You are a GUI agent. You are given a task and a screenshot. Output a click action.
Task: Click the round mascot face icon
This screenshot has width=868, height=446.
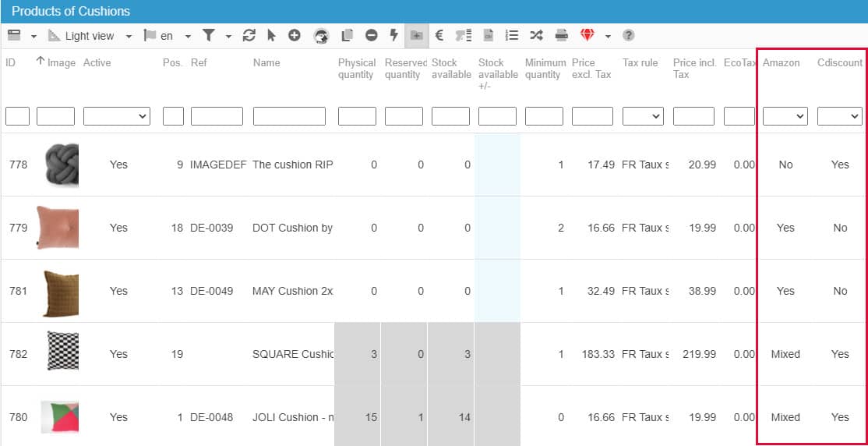click(321, 36)
